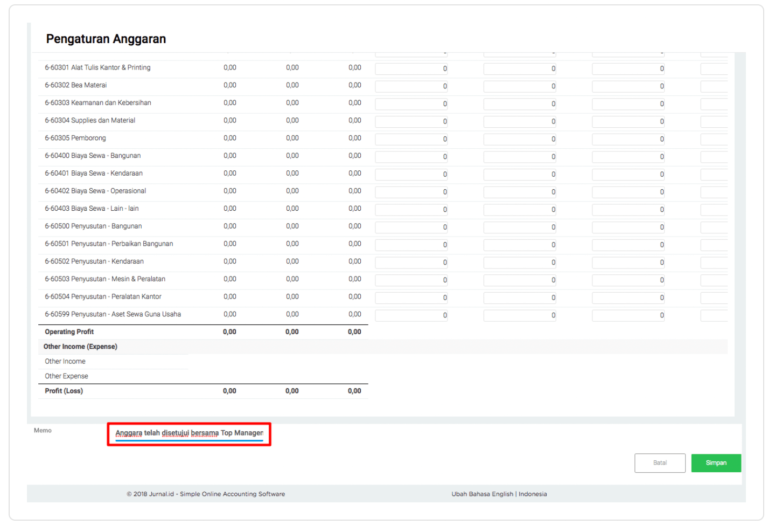
Task: Click first input in Penyusutan - Mesin & Peralatan row
Action: coord(412,280)
